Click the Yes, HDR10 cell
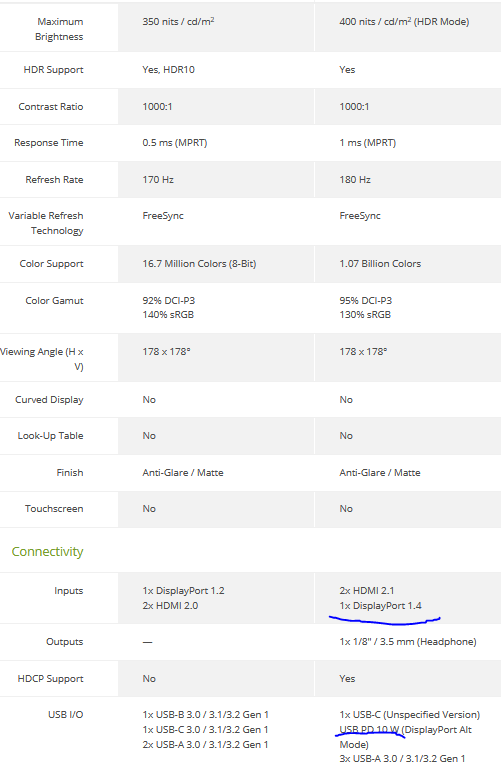This screenshot has width=501, height=777. click(168, 69)
